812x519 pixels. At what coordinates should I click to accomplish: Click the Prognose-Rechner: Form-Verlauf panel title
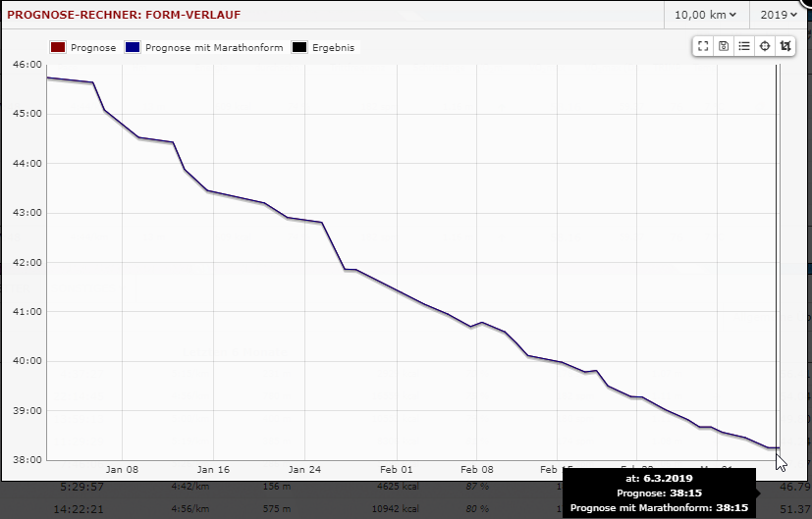tap(124, 15)
